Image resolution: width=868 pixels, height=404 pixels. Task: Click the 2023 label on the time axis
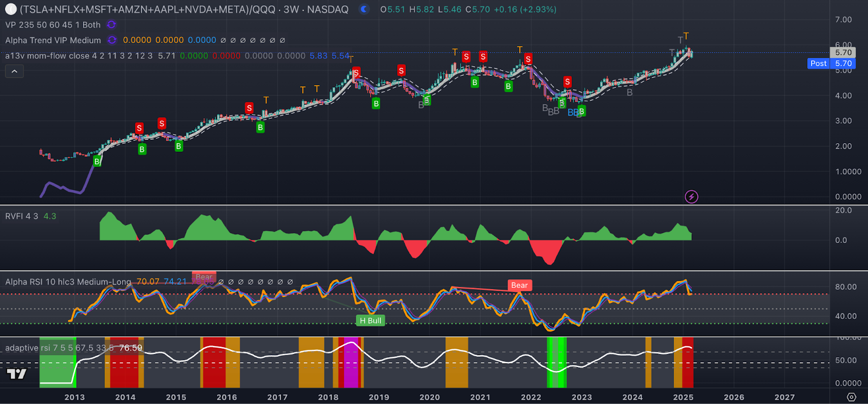pyautogui.click(x=582, y=397)
